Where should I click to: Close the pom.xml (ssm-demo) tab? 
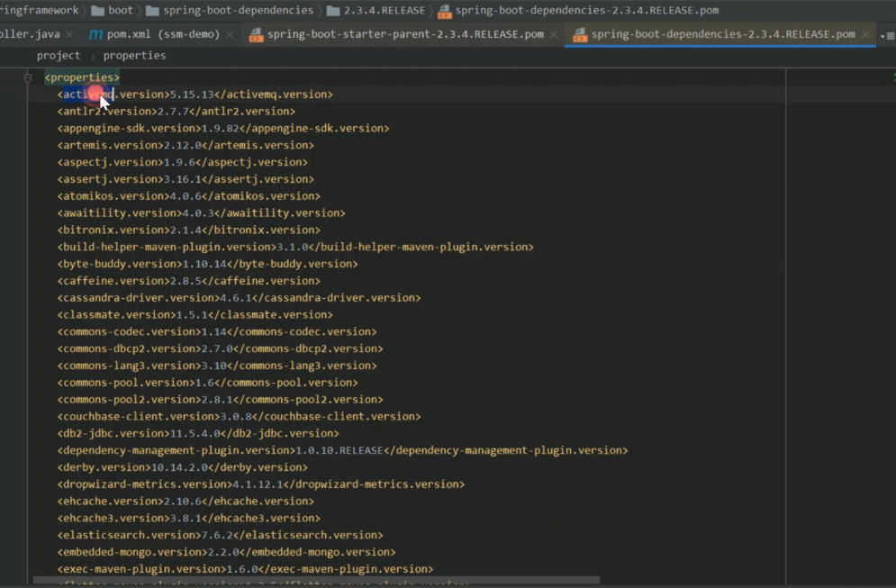tap(230, 35)
